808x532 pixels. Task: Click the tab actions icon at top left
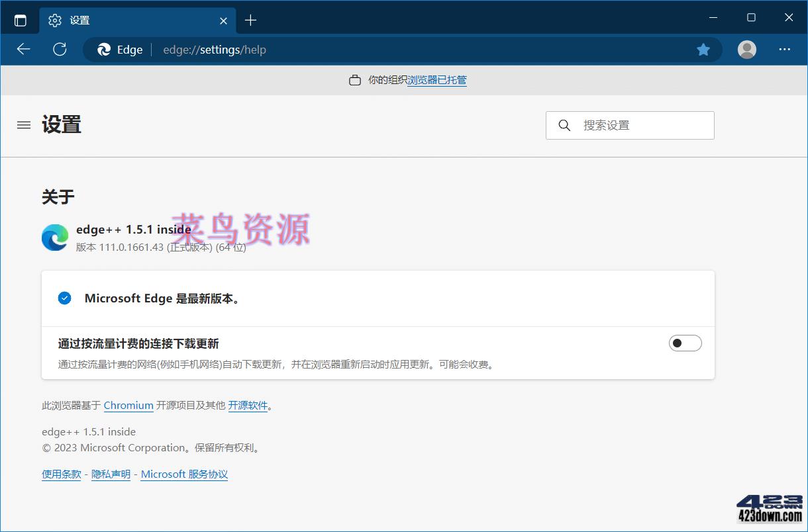[20, 19]
